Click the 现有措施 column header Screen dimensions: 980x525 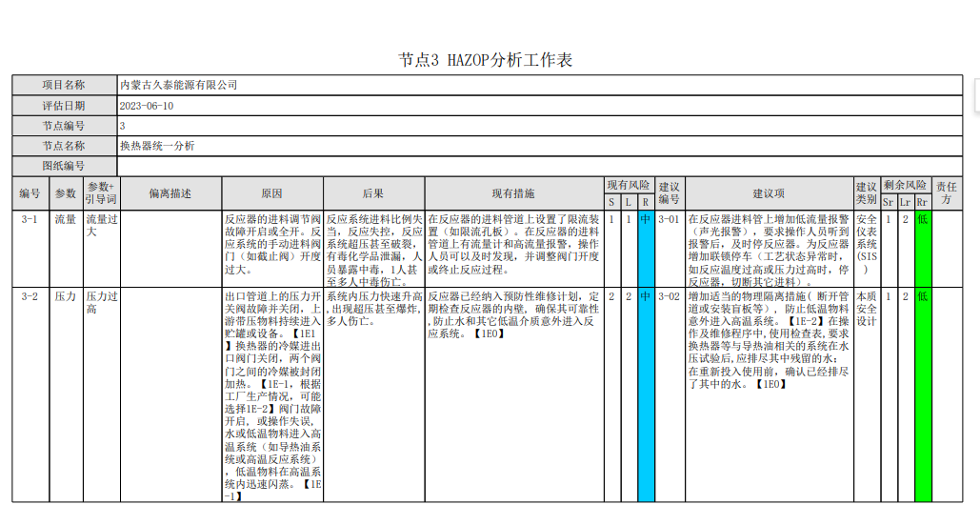[514, 193]
